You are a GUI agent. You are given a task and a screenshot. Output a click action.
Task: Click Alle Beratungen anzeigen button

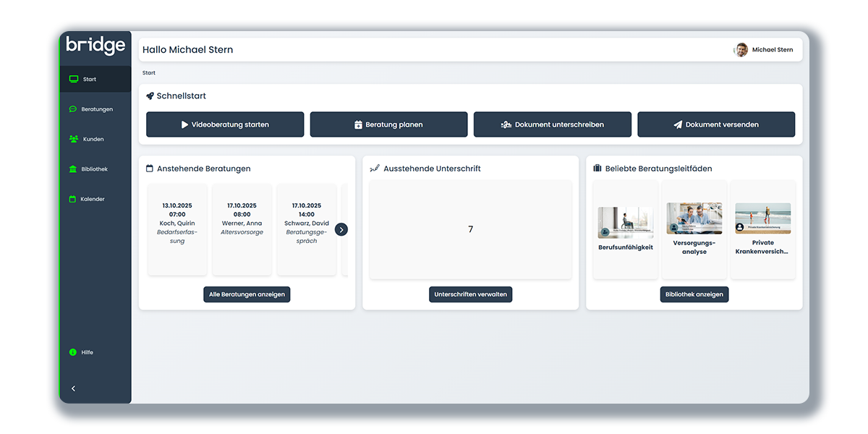click(x=247, y=294)
